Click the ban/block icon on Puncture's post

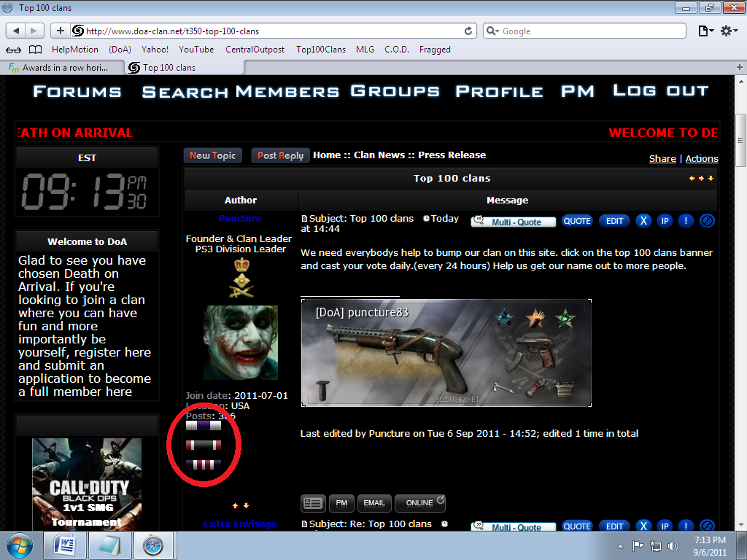coord(707,221)
